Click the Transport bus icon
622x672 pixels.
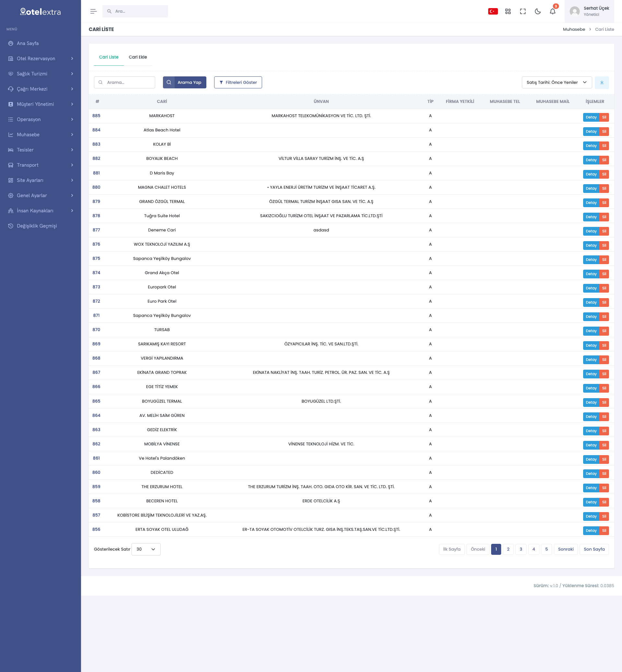pyautogui.click(x=11, y=165)
